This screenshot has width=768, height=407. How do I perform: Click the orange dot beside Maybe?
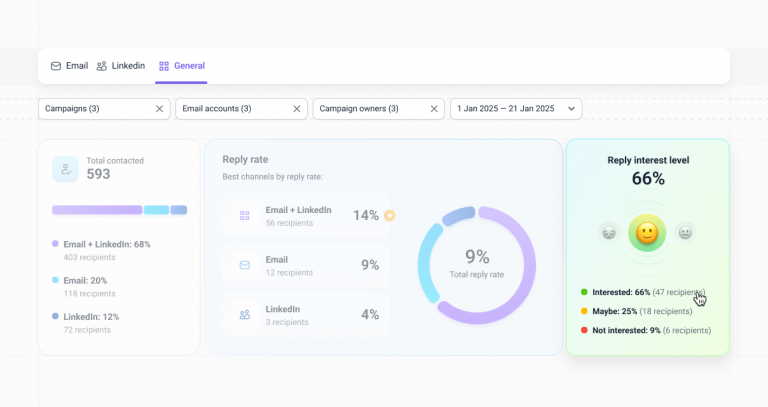point(584,311)
